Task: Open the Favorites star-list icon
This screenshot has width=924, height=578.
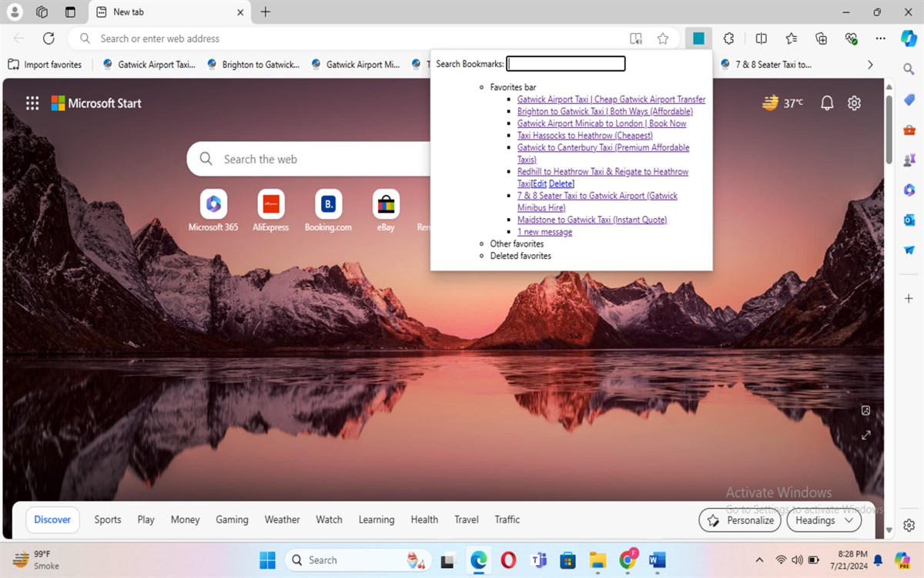Action: tap(792, 39)
